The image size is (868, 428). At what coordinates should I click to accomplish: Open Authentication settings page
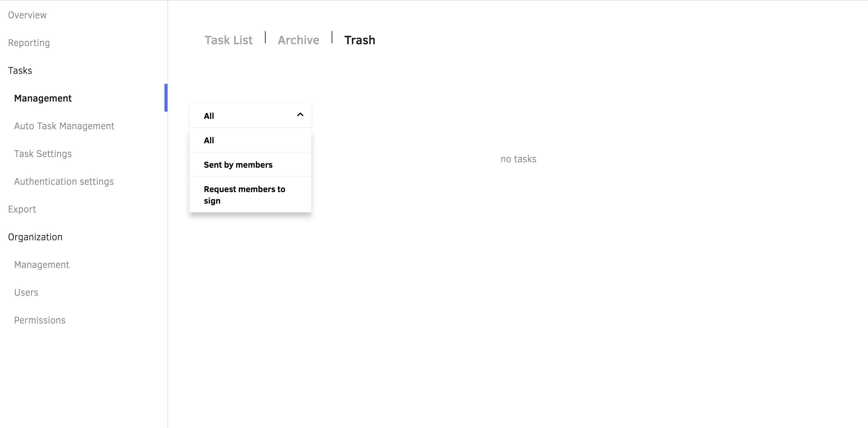point(64,181)
